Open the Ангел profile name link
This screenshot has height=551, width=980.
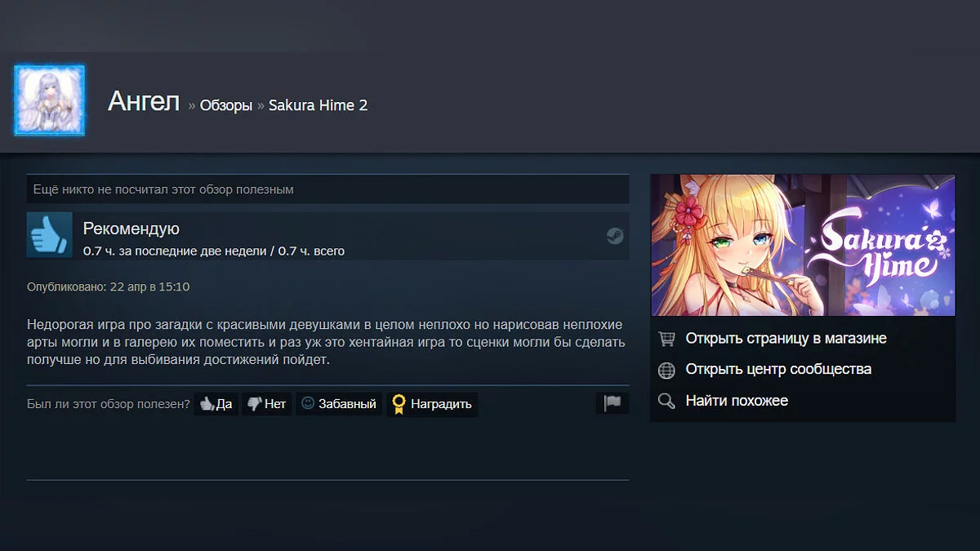144,102
